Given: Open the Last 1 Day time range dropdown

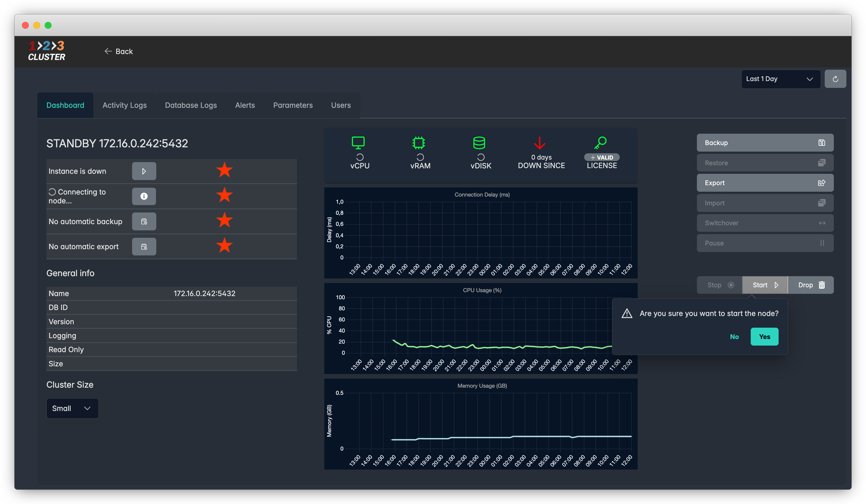Looking at the screenshot, I should click(x=780, y=79).
